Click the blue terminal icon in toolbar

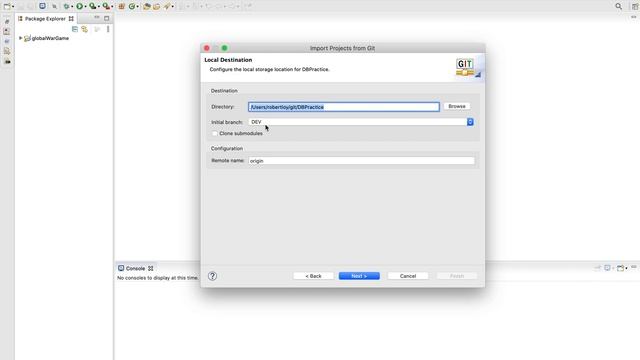tap(42, 6)
